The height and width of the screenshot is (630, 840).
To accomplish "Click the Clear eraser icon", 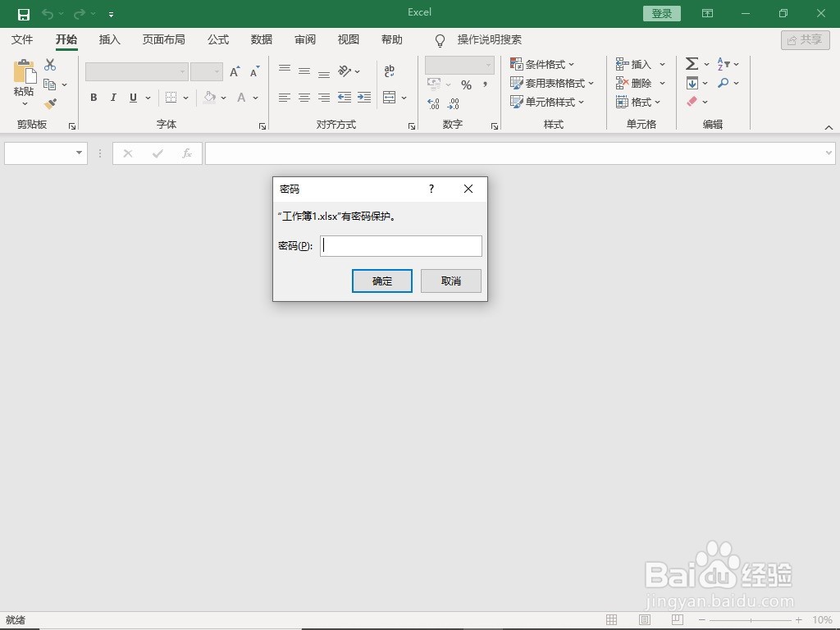I will coord(692,101).
